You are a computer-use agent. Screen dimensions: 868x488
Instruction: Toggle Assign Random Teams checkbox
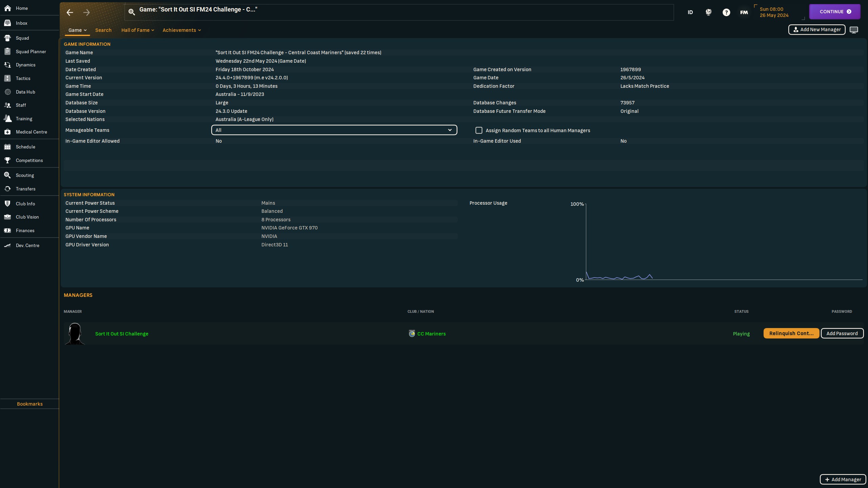(478, 130)
